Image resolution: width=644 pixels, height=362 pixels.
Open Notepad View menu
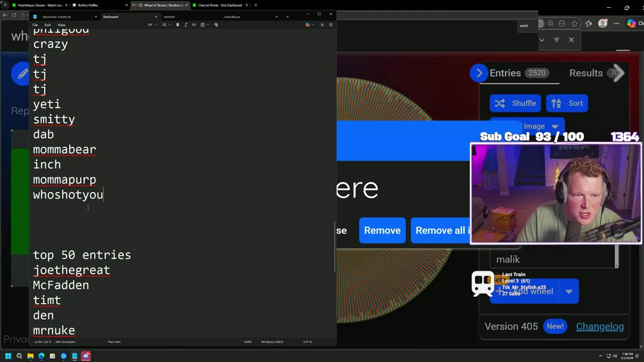tap(61, 25)
